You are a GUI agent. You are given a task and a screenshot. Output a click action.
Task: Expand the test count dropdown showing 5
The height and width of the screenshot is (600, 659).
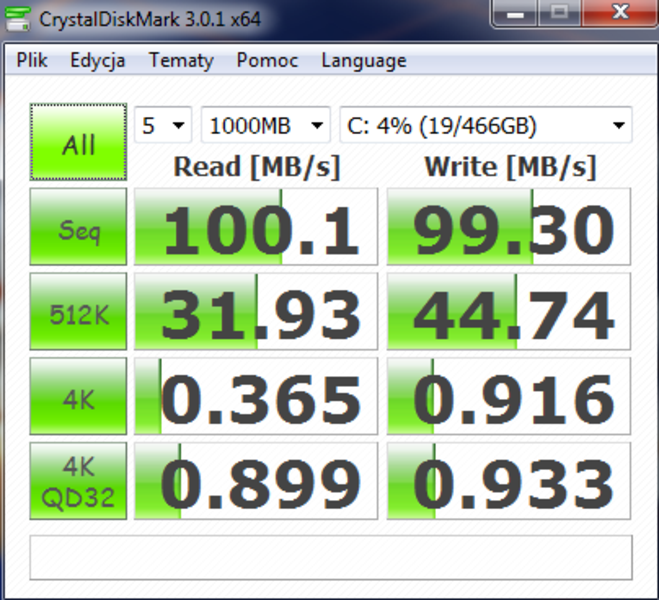point(163,125)
